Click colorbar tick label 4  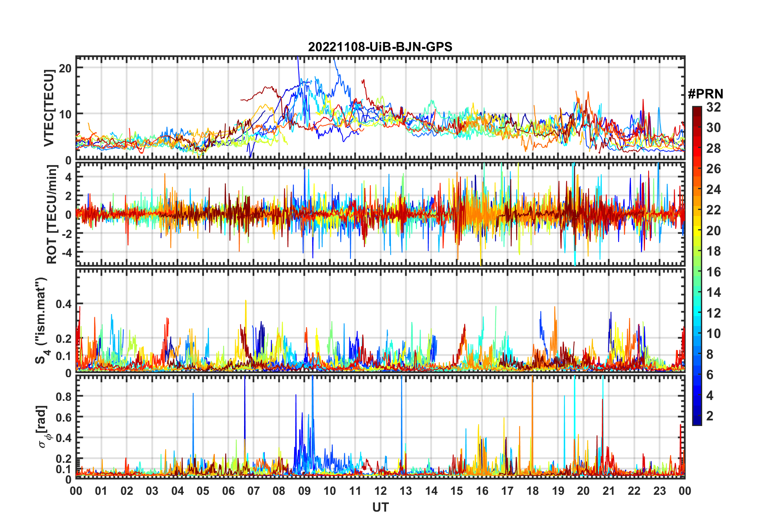(710, 396)
